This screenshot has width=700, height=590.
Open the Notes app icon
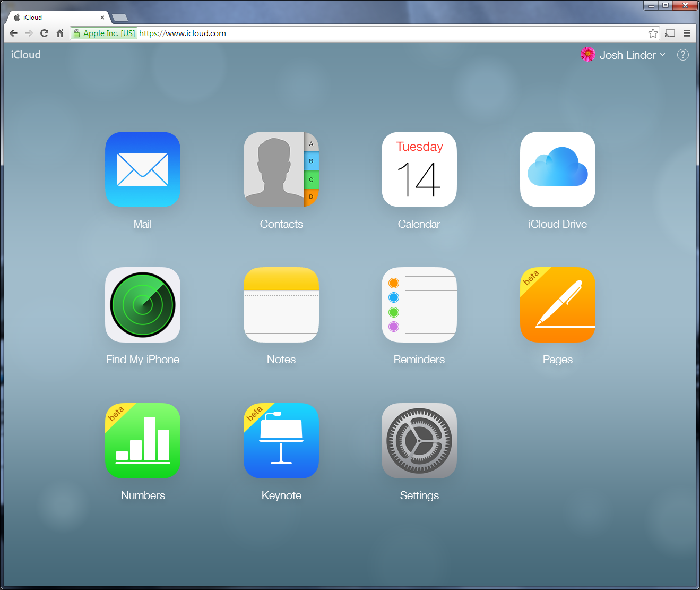(281, 305)
